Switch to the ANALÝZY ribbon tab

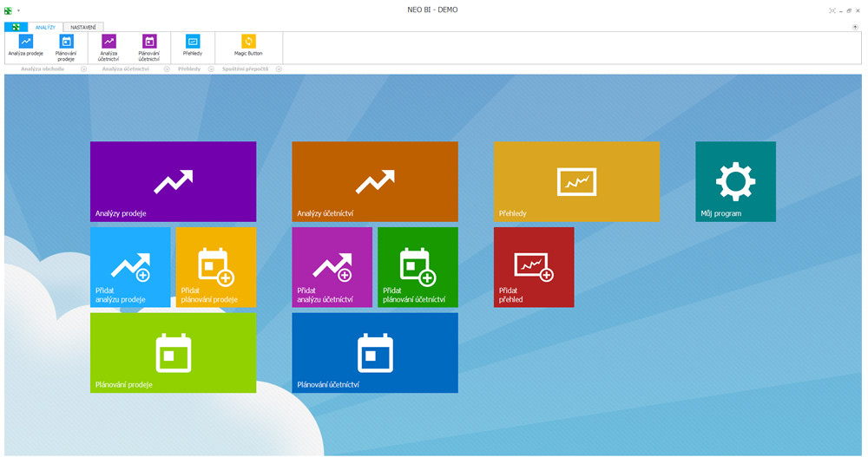point(45,27)
